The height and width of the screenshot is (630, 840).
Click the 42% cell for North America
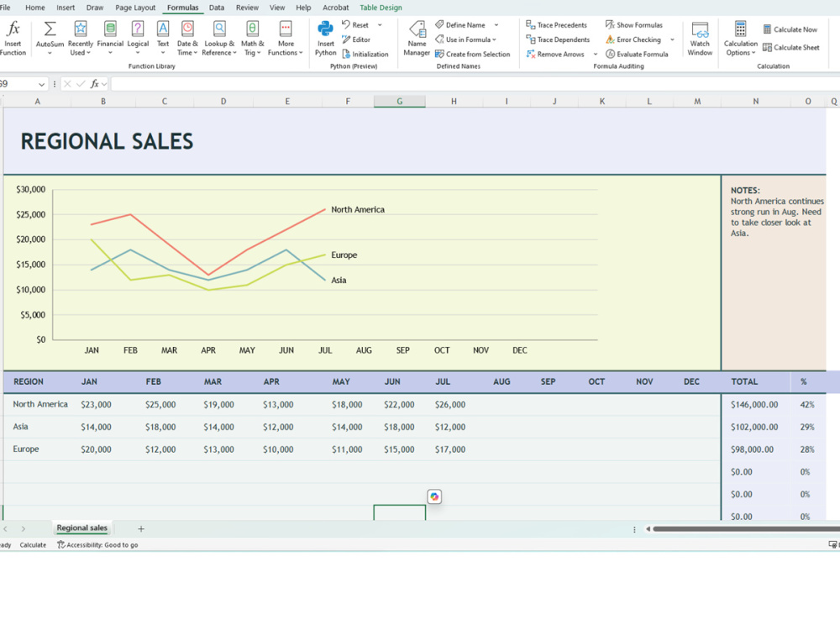point(806,405)
